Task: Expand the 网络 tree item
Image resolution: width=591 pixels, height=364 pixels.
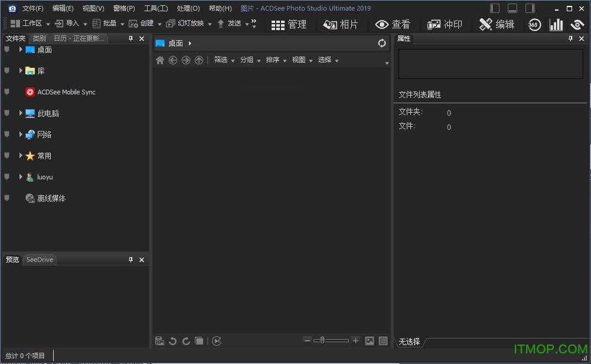Action: [x=21, y=135]
